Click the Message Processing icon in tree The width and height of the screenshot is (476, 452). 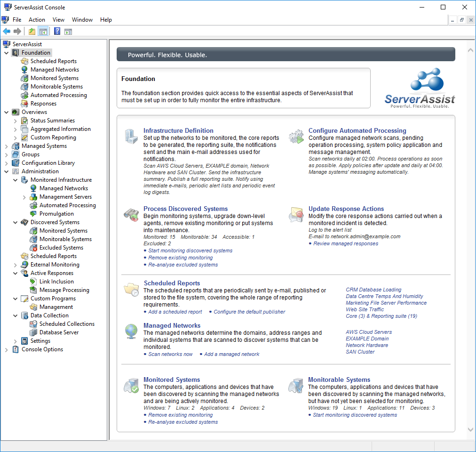(33, 291)
